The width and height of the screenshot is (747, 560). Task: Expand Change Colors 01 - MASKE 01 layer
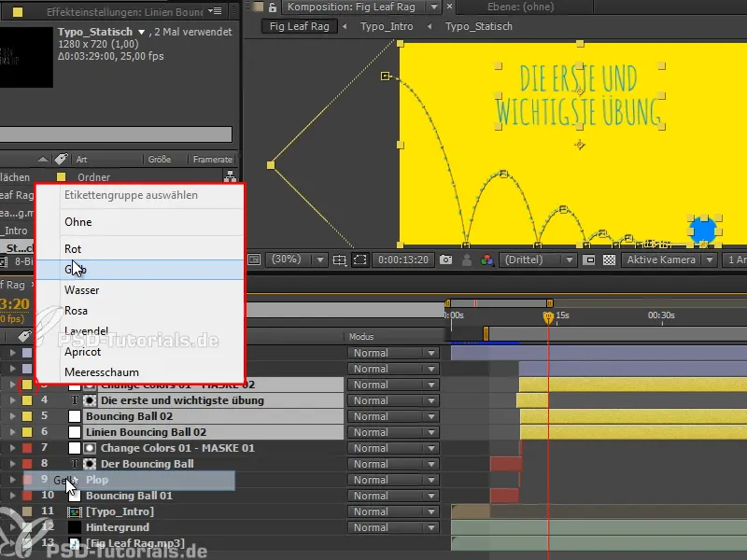point(12,448)
